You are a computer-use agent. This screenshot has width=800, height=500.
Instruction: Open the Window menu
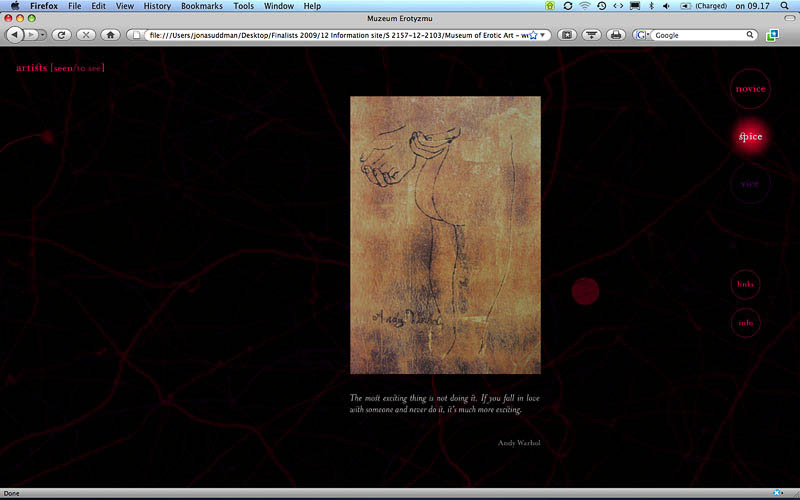click(x=279, y=6)
